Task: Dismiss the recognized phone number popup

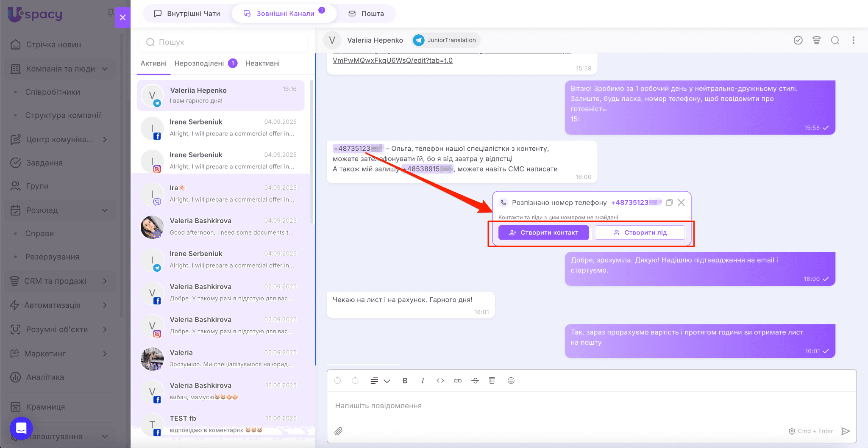Action: pos(681,202)
